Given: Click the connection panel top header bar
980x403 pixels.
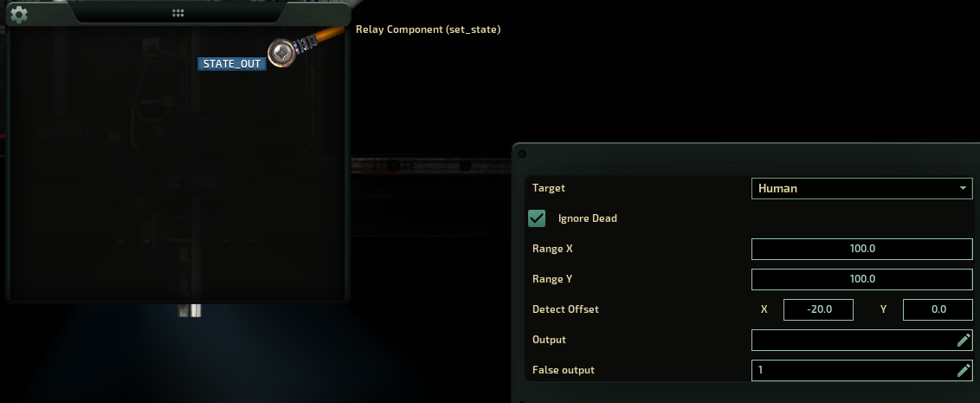Looking at the screenshot, I should tap(177, 13).
